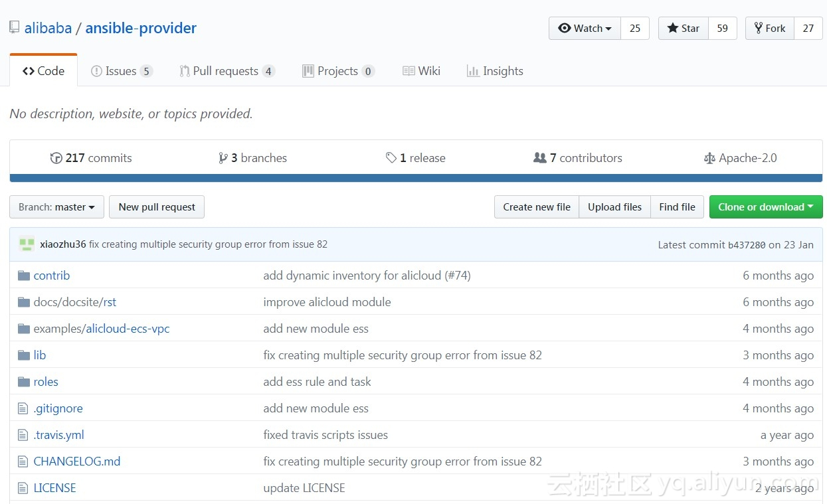827x504 pixels.
Task: Click the Apache-2.0 license scale icon
Action: [x=709, y=158]
